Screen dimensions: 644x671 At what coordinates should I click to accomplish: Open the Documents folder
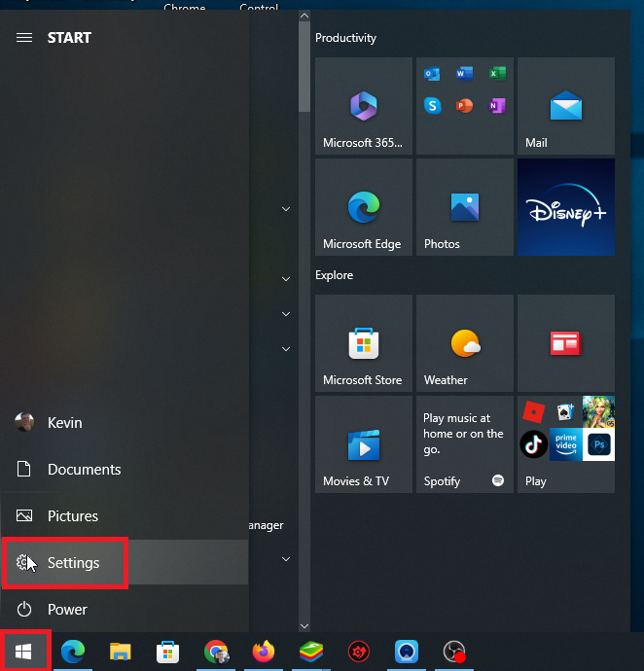[x=125, y=469]
